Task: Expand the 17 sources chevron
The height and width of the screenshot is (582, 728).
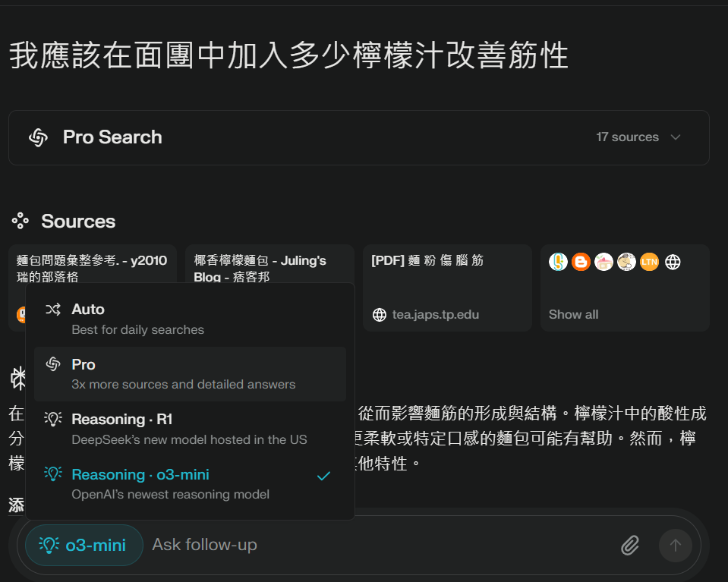Action: (x=676, y=137)
